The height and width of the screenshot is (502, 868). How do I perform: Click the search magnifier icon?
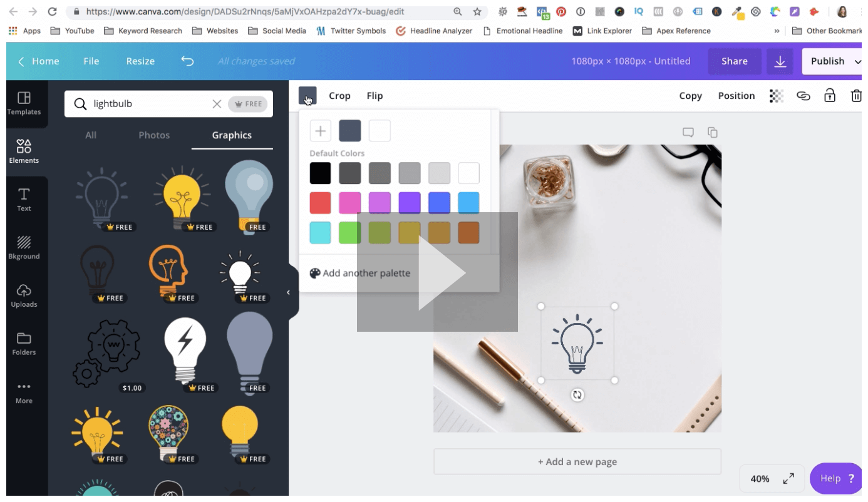[x=80, y=104]
